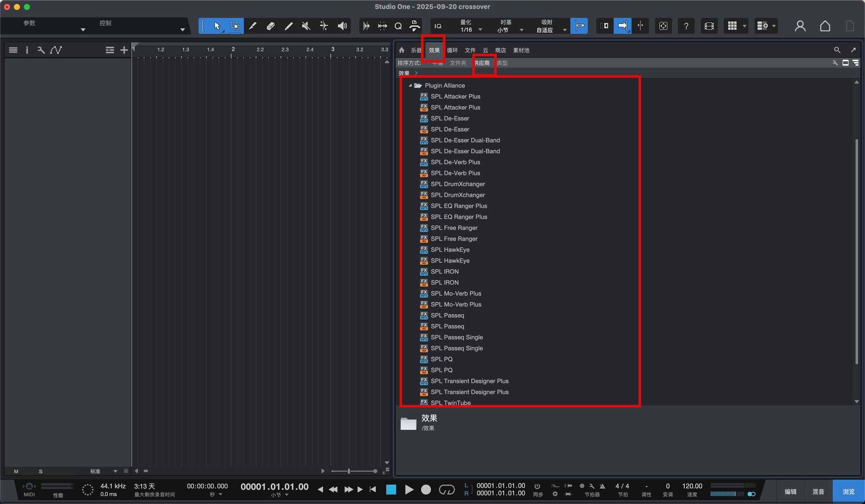Detach the browser panel arrow icon
Image resolution: width=865 pixels, height=504 pixels.
pyautogui.click(x=853, y=50)
